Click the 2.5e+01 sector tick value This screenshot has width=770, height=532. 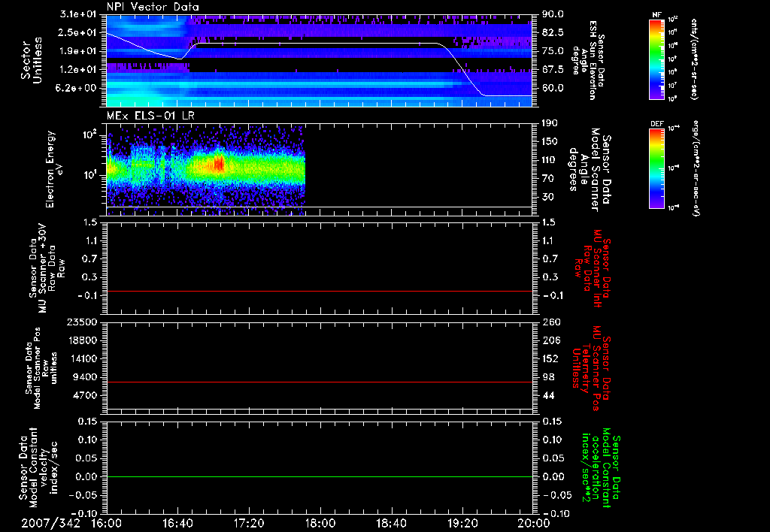pyautogui.click(x=77, y=32)
